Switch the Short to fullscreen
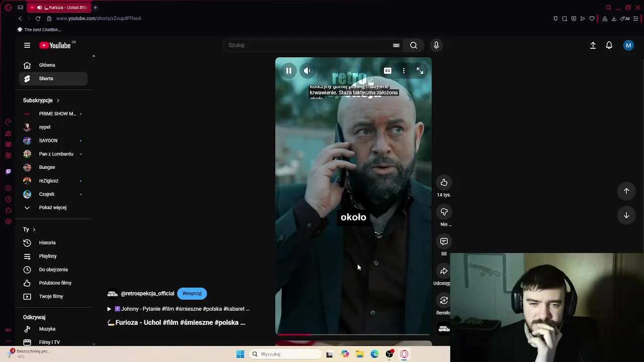Viewport: 644px width, 362px height. point(420,71)
